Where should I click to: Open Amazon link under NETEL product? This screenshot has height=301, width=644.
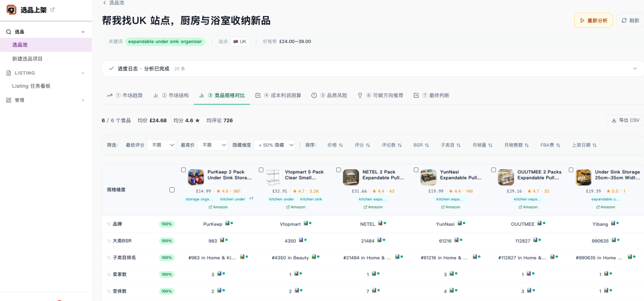(373, 207)
